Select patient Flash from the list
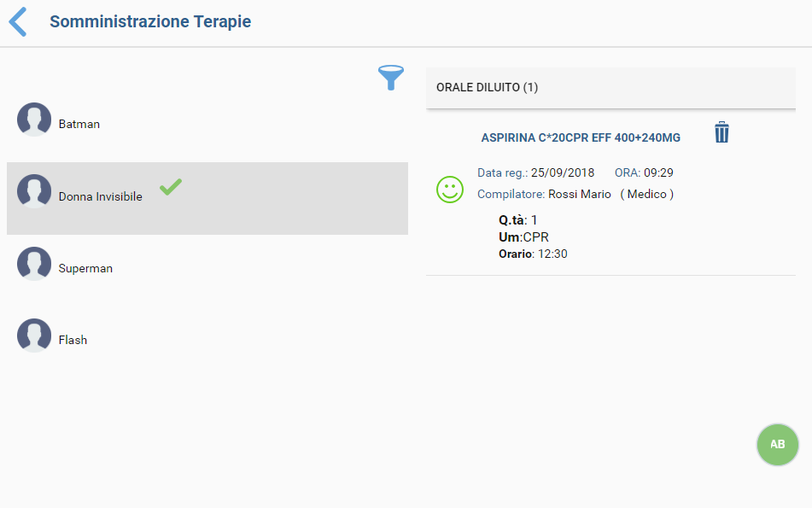812x508 pixels. (73, 341)
